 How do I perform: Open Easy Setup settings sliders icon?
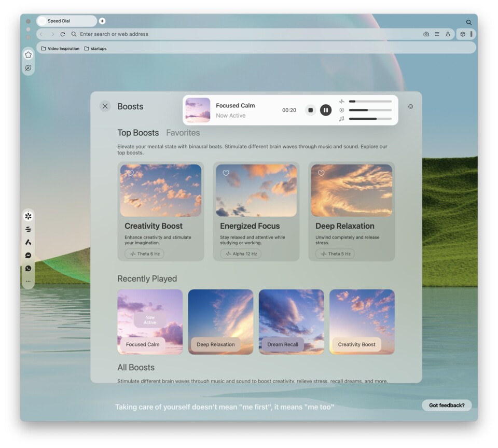[x=437, y=34]
